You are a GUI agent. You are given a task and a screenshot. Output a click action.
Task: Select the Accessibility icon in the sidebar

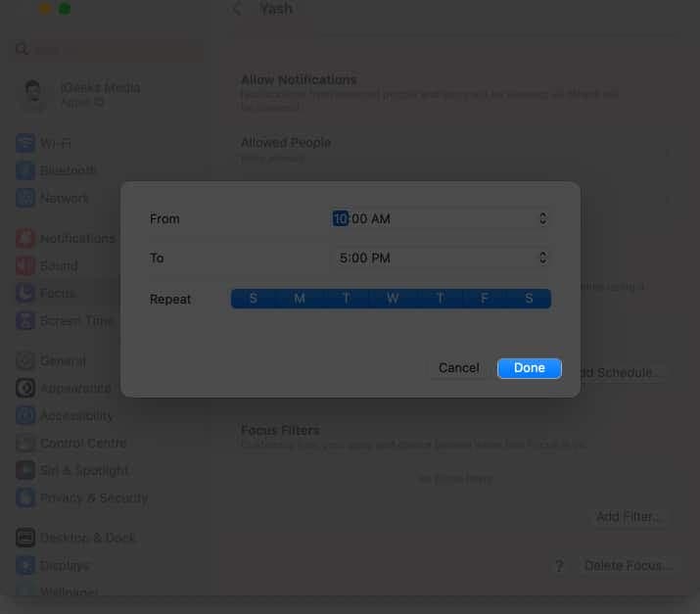click(25, 415)
